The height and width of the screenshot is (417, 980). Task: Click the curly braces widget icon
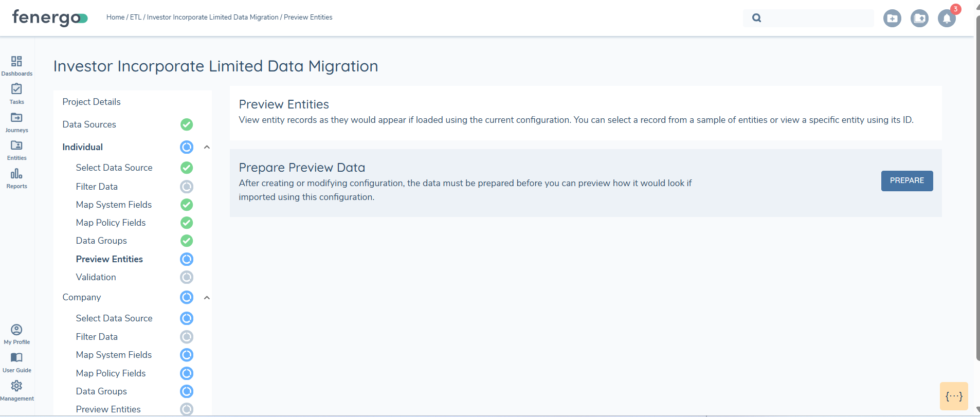(954, 396)
